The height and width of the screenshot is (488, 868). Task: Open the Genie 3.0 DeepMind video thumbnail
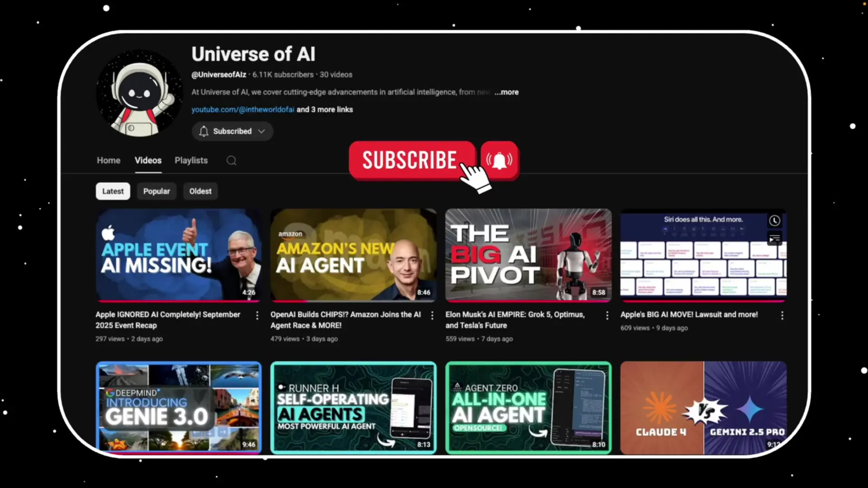(179, 407)
